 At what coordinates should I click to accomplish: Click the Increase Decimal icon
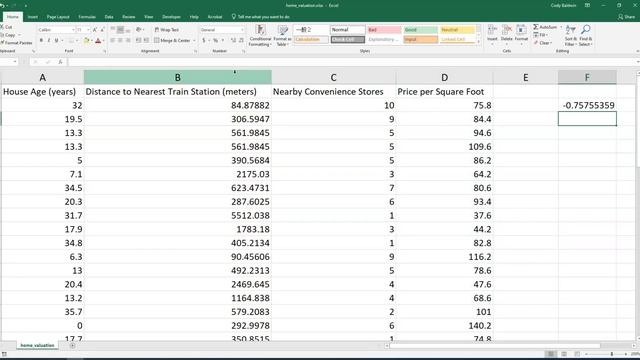click(x=233, y=40)
